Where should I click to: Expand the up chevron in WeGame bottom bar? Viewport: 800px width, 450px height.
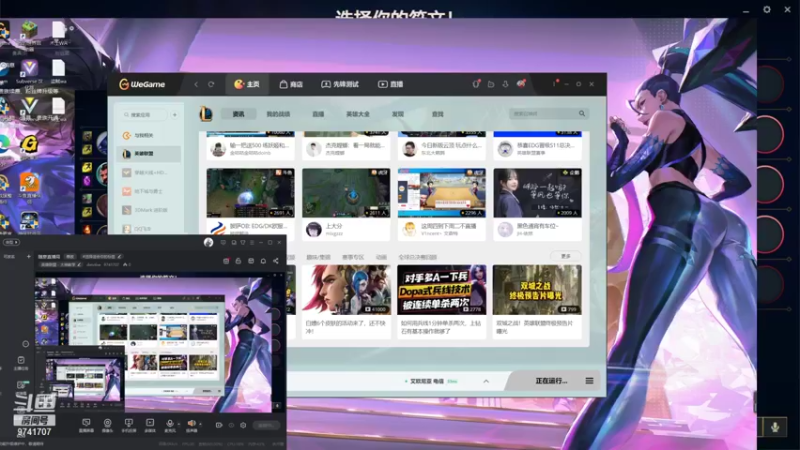[486, 381]
